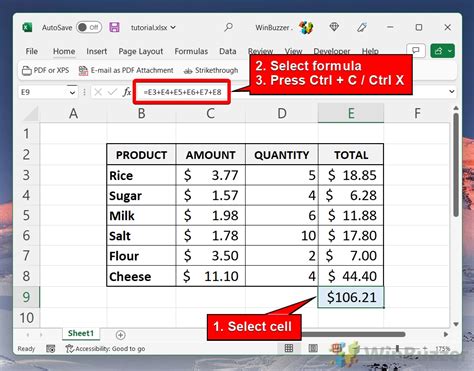Save workbook with the floppy disk icon
The image size is (474, 371).
point(114,27)
